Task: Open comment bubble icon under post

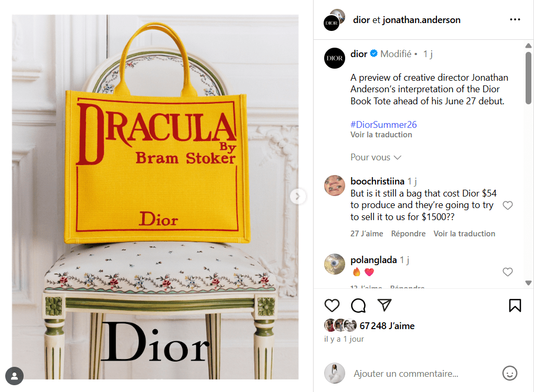Action: pos(358,305)
